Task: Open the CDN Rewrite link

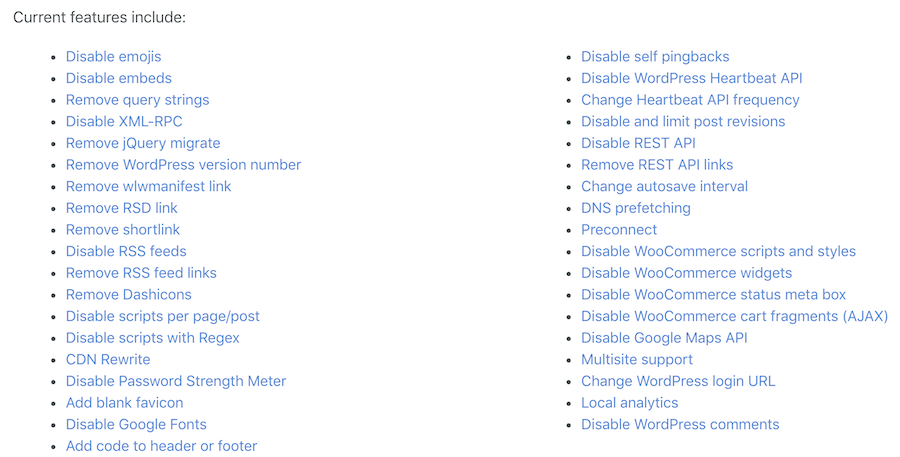Action: click(x=108, y=359)
